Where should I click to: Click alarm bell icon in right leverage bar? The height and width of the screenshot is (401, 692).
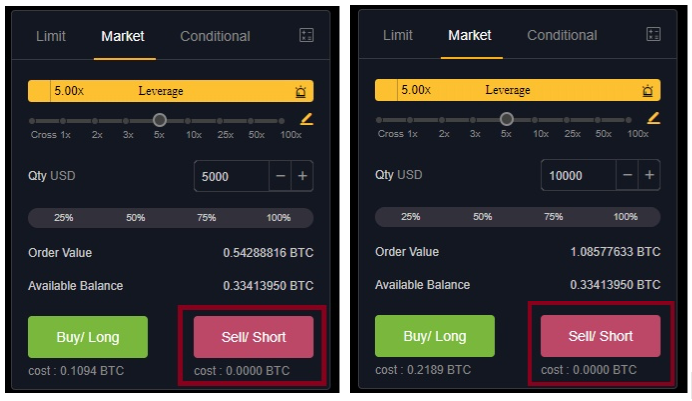(647, 90)
